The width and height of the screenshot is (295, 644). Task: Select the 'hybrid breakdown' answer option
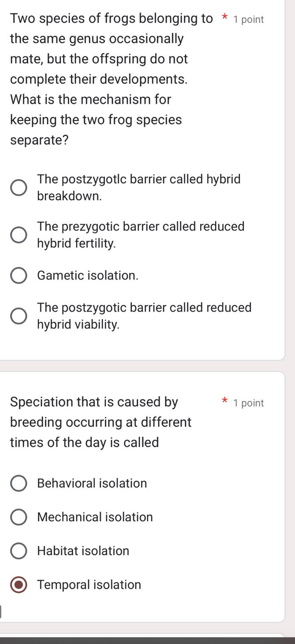(19, 187)
